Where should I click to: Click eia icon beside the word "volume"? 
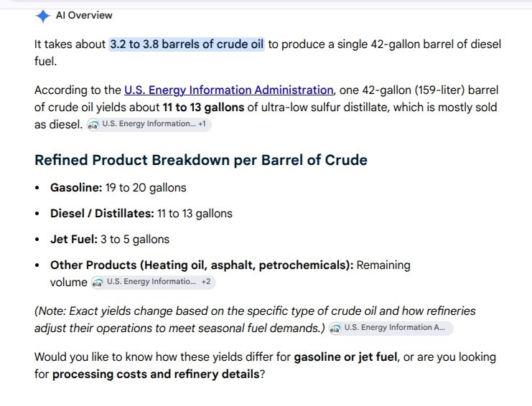click(98, 283)
